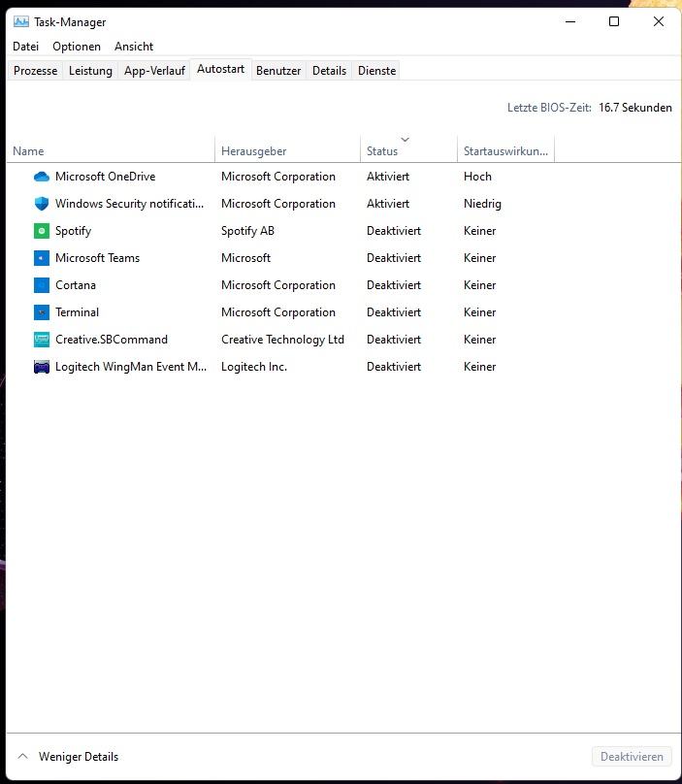
Task: Switch to the Leistung tab
Action: pos(90,71)
